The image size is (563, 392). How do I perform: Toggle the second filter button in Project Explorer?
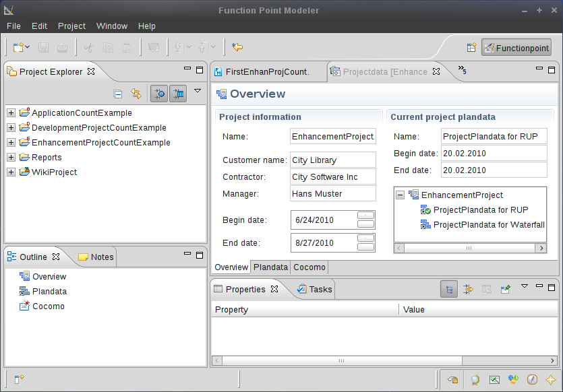(178, 94)
